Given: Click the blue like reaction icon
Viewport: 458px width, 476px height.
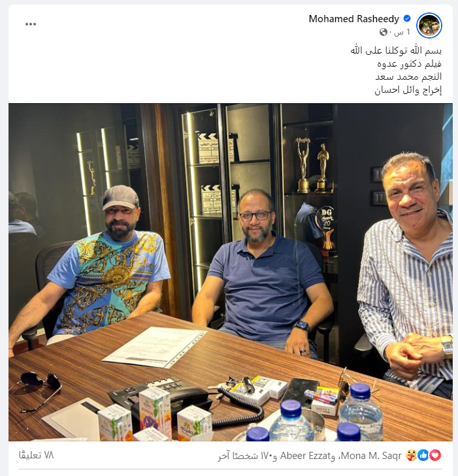Looking at the screenshot, I should pos(423,455).
